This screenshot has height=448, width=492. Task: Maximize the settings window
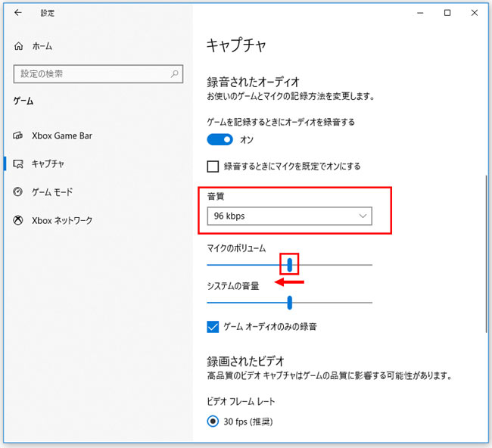tap(447, 13)
